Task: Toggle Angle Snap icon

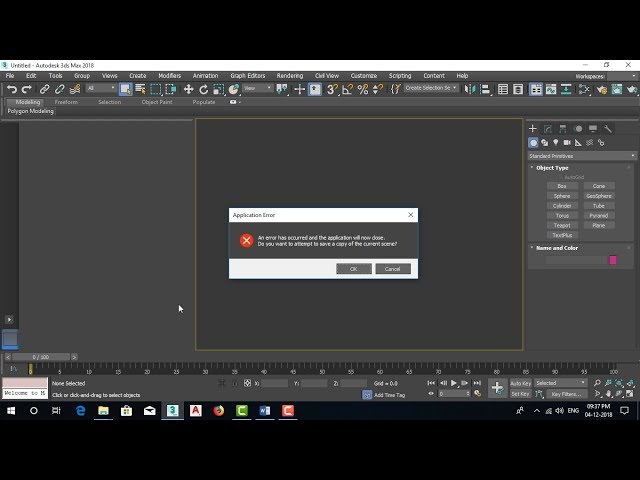Action: pos(347,89)
